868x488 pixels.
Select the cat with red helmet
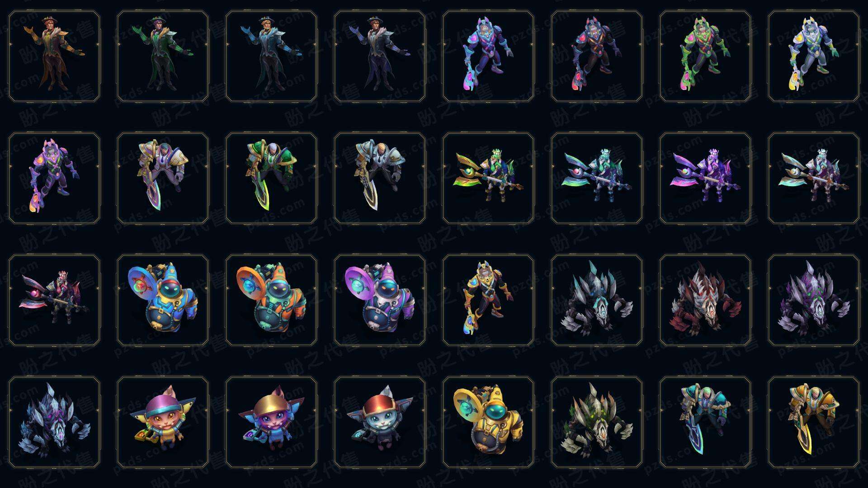tap(380, 422)
